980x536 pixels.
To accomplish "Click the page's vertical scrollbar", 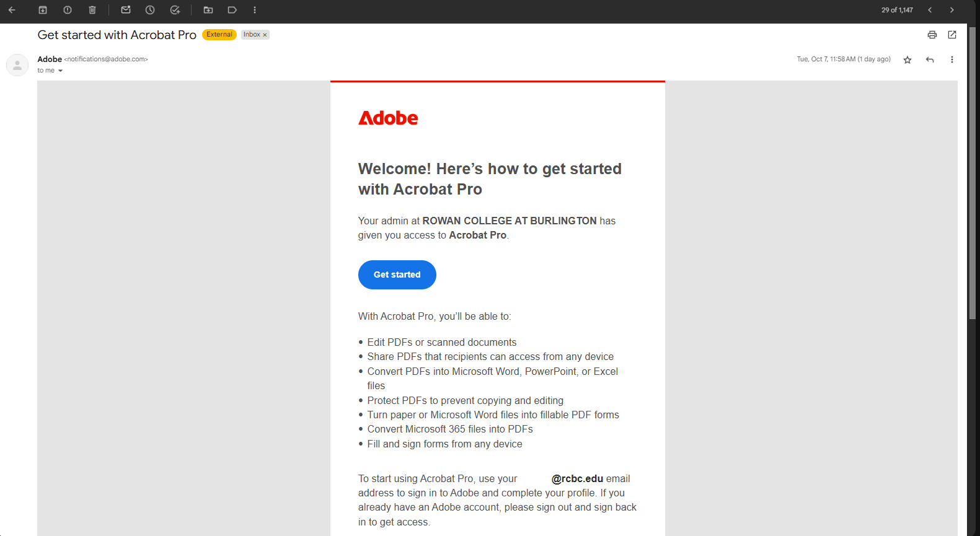I will (x=972, y=174).
